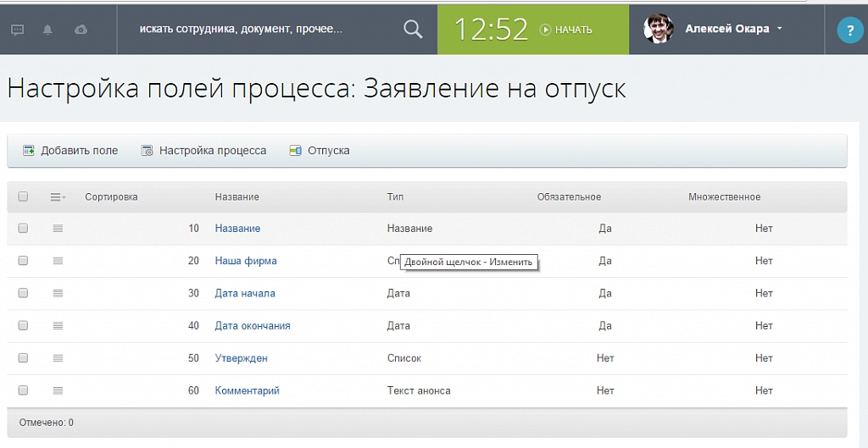Open Настройка процесса
This screenshot has height=448, width=868.
click(x=203, y=151)
